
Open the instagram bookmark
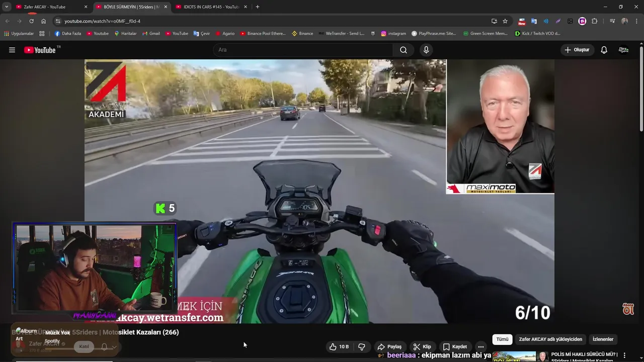tap(393, 34)
